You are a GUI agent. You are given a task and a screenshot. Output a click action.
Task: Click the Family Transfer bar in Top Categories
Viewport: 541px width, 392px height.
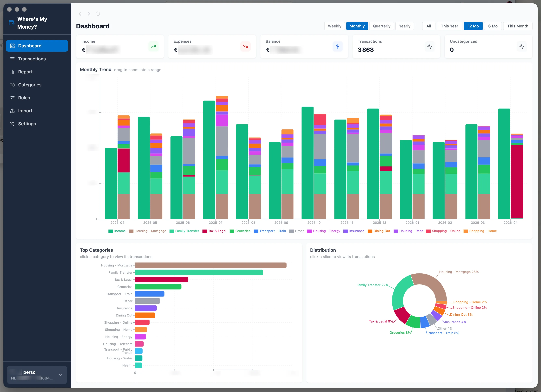pyautogui.click(x=199, y=272)
